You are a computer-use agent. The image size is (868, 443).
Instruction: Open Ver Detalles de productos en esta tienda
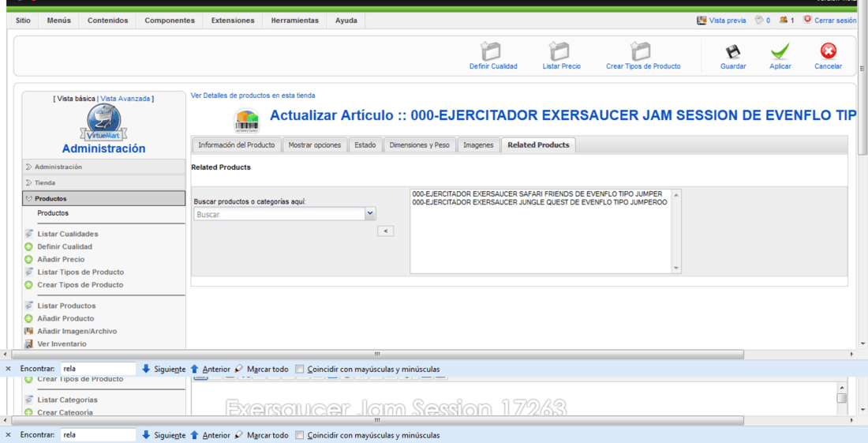pos(253,96)
